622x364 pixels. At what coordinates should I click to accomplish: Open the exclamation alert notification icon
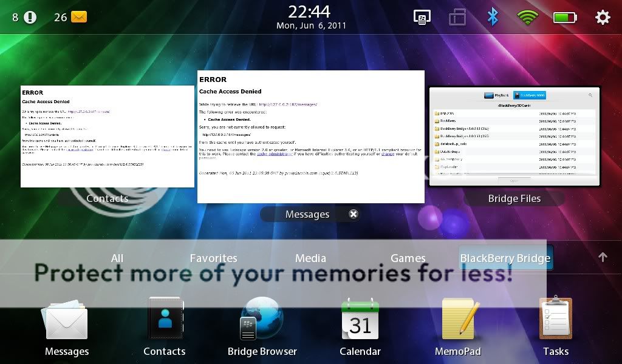coord(30,17)
